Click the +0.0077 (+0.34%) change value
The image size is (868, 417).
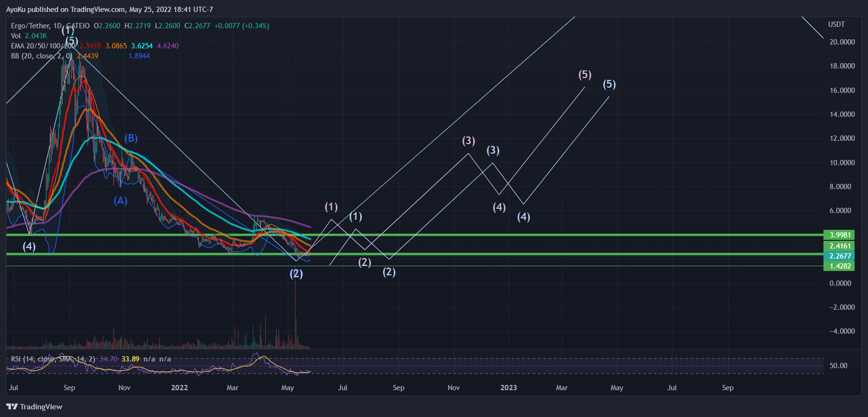[242, 26]
